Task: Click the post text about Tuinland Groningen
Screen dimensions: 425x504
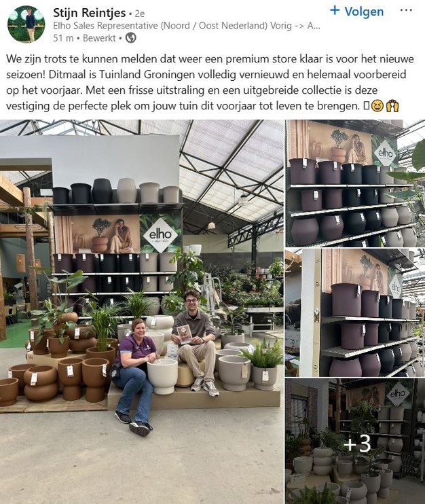Action: pos(210,82)
